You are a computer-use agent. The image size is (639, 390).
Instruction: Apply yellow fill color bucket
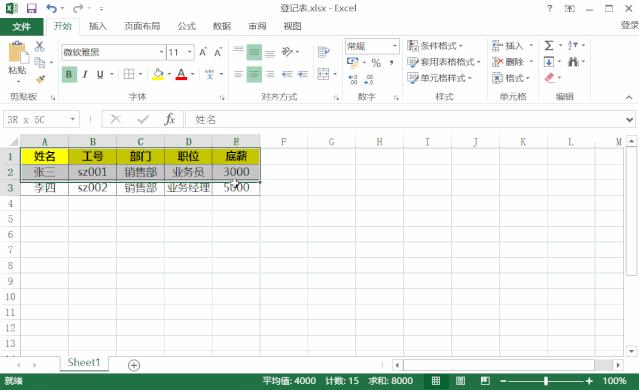pyautogui.click(x=158, y=74)
